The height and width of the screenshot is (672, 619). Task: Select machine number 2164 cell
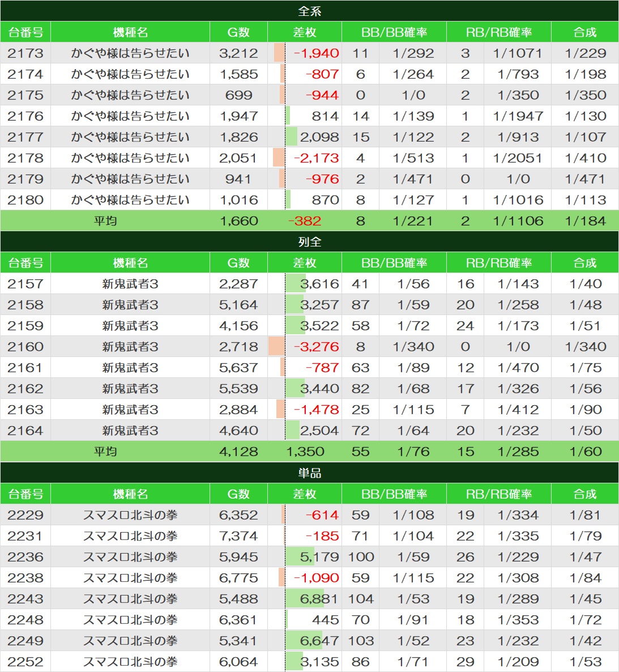[x=25, y=431]
